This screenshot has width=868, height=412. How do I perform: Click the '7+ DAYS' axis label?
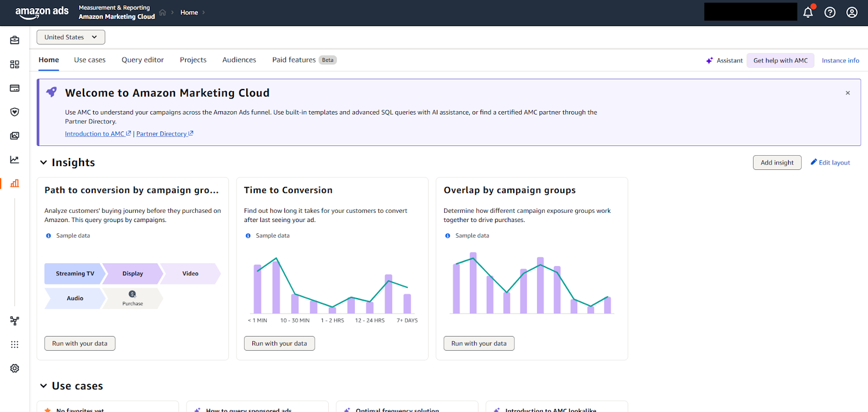407,320
